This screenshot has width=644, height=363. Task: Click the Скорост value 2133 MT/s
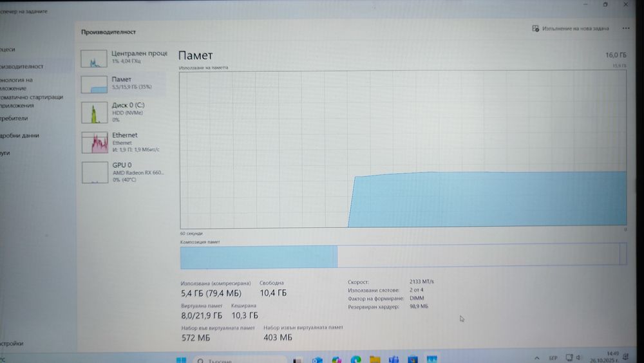coord(421,282)
